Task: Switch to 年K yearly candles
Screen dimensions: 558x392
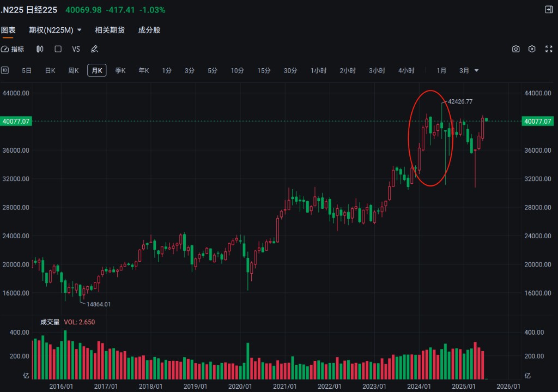Action: tap(144, 70)
